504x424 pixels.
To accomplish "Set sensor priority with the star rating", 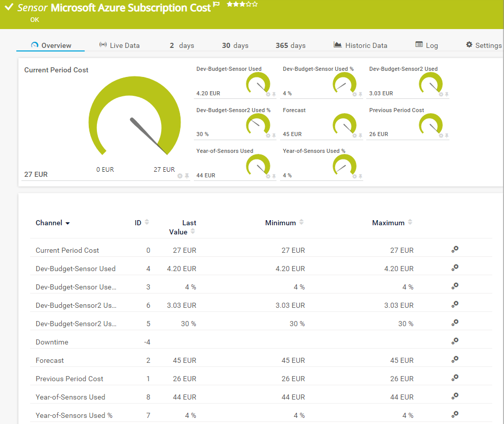I will click(242, 4).
